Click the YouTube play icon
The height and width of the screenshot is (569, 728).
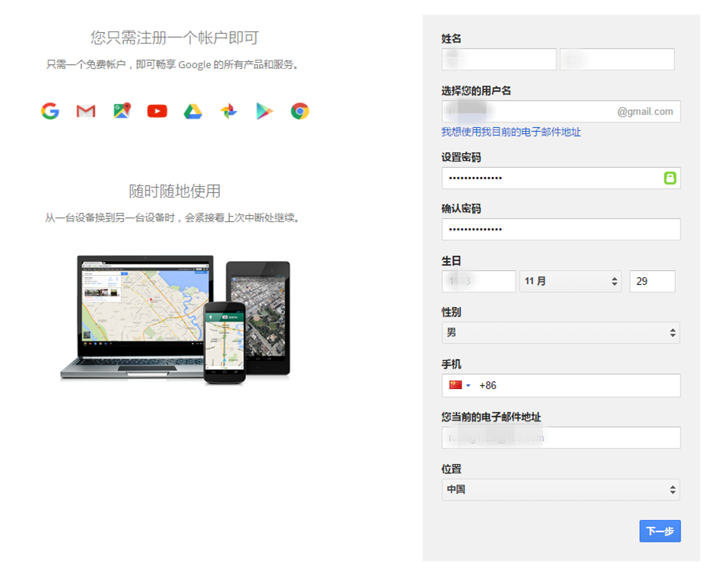tap(157, 111)
